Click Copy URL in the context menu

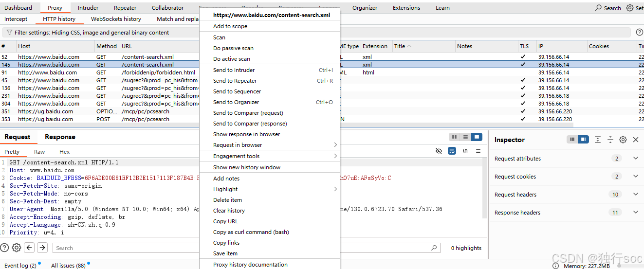coord(269,221)
